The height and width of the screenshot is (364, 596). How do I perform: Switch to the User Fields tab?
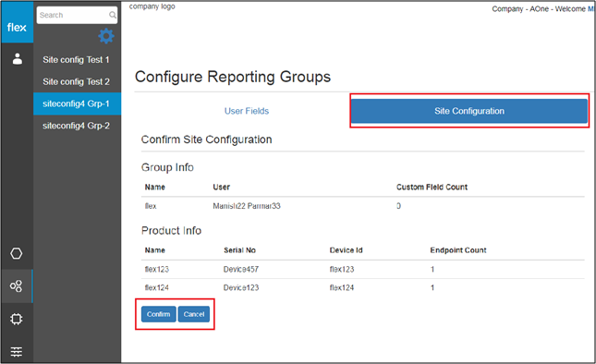pyautogui.click(x=247, y=111)
